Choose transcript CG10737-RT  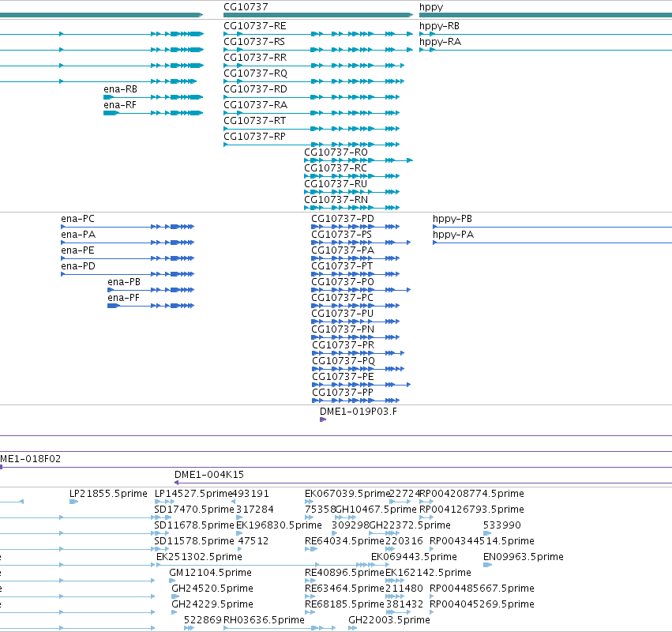[x=254, y=121]
